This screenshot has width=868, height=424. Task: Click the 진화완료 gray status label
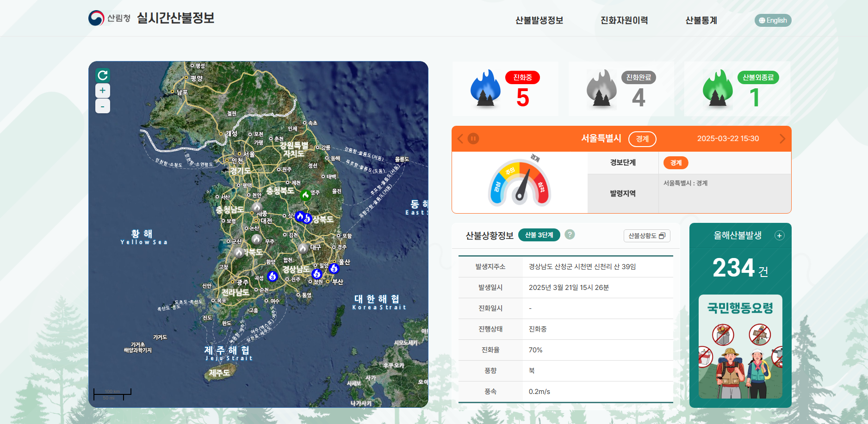[x=639, y=77]
